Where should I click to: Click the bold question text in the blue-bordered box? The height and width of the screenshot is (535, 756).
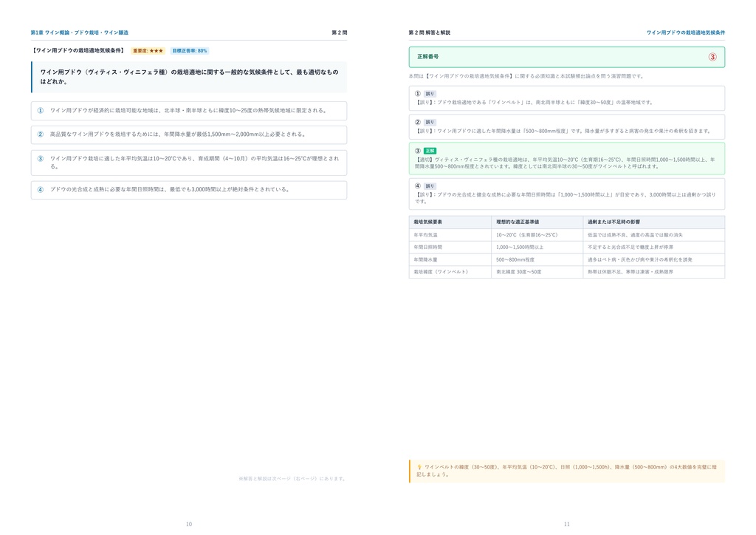coord(189,77)
